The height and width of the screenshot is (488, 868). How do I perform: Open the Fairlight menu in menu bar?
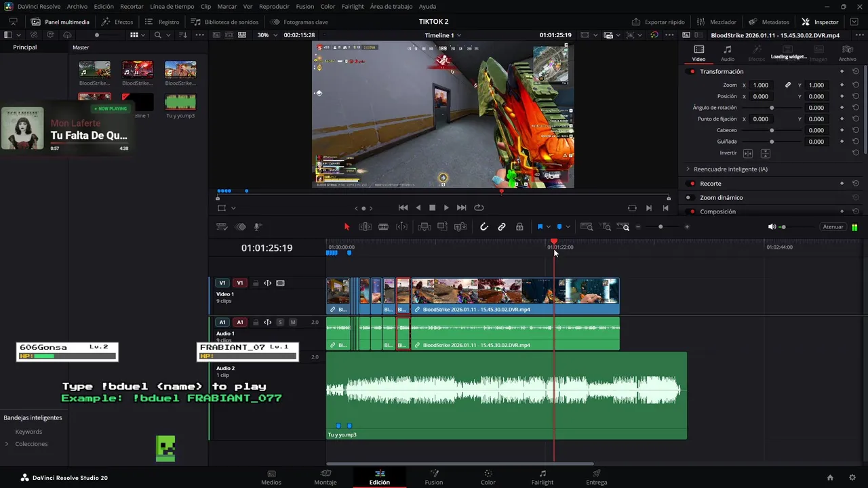353,6
